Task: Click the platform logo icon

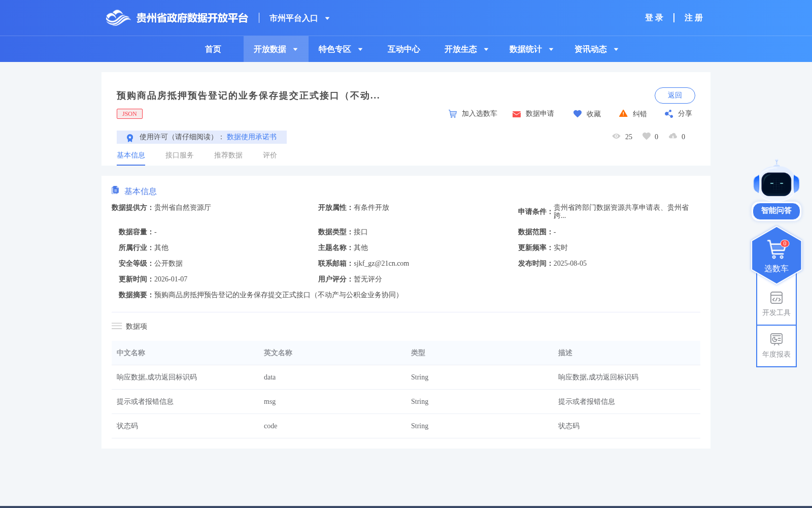Action: (x=118, y=18)
